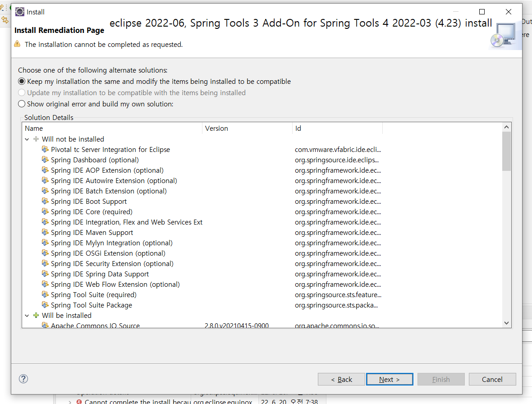
Task: Select 'Spring IDE Boot Support' row text
Action: tap(88, 202)
